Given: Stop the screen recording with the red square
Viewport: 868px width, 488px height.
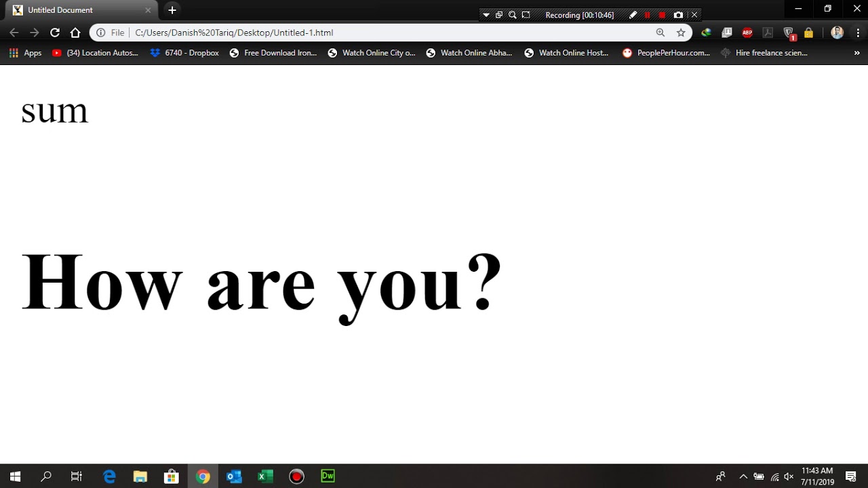Looking at the screenshot, I should 663,15.
